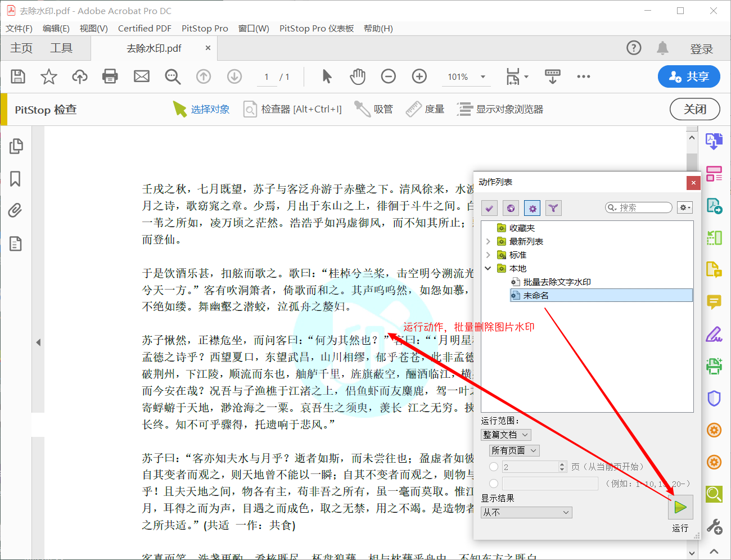Open the Certified PDF menu
The height and width of the screenshot is (560, 731).
pyautogui.click(x=145, y=28)
